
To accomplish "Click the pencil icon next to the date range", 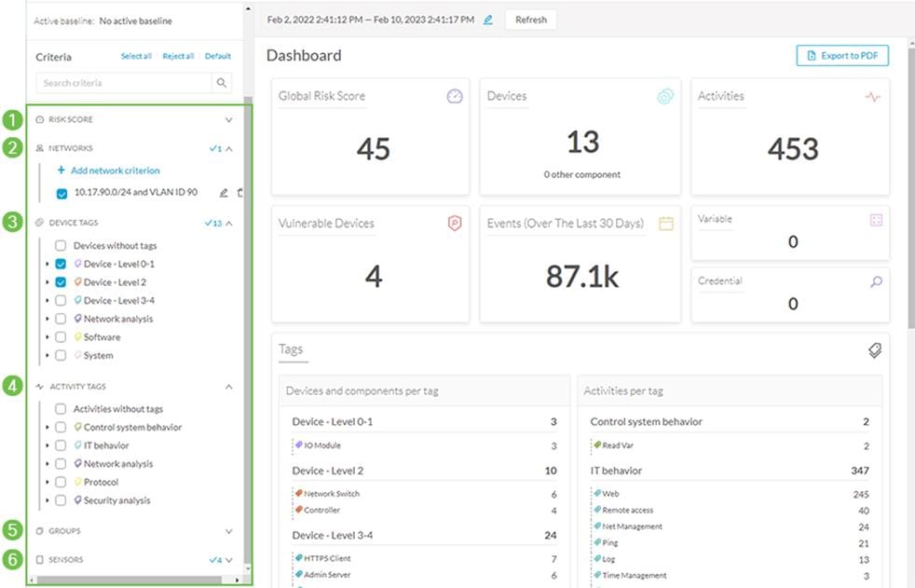I will click(x=486, y=19).
